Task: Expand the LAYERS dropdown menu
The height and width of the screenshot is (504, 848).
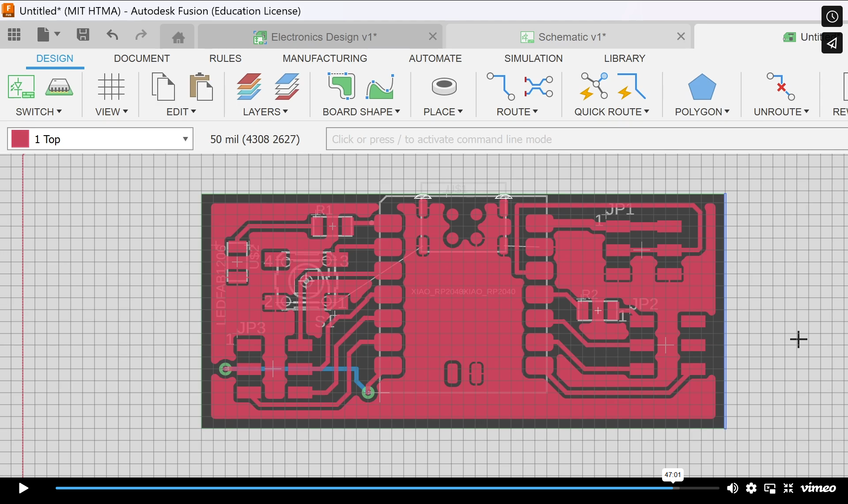Action: 265,112
